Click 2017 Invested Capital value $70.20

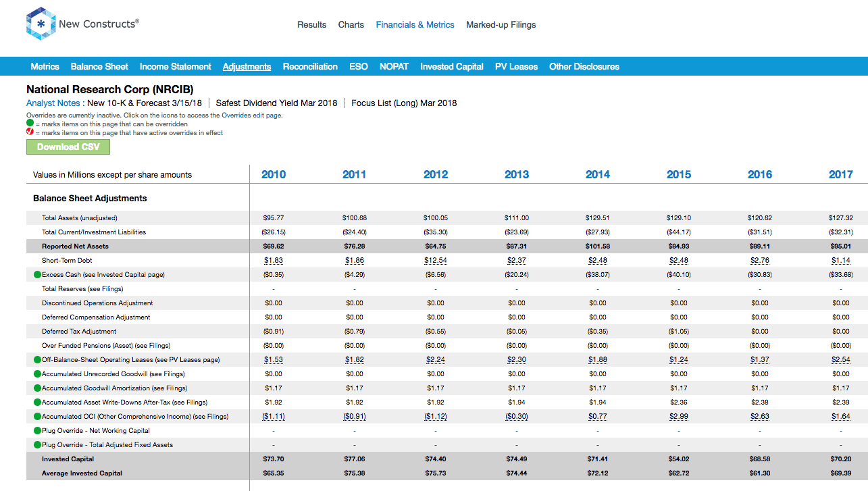pos(841,459)
